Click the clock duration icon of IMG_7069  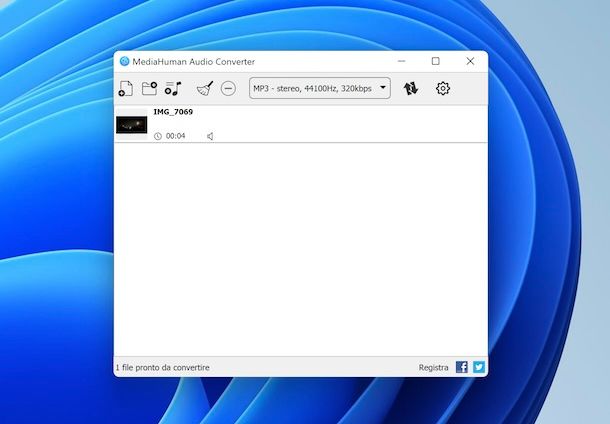(158, 136)
